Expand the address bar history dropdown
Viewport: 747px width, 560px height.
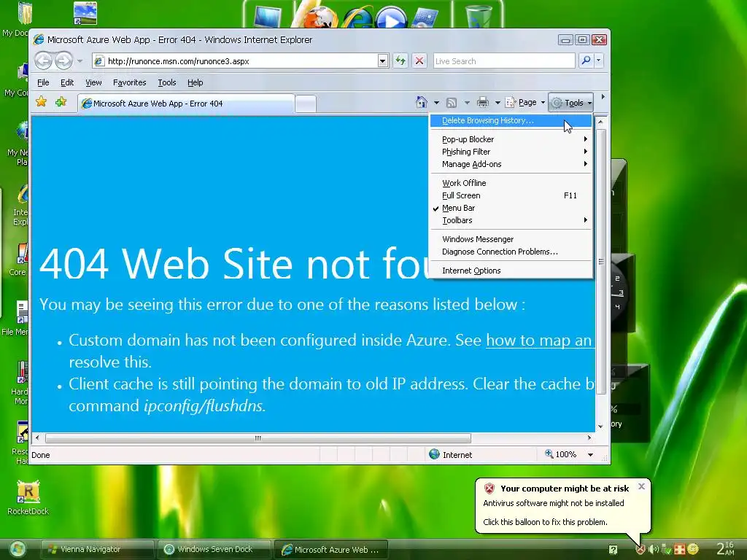click(382, 61)
